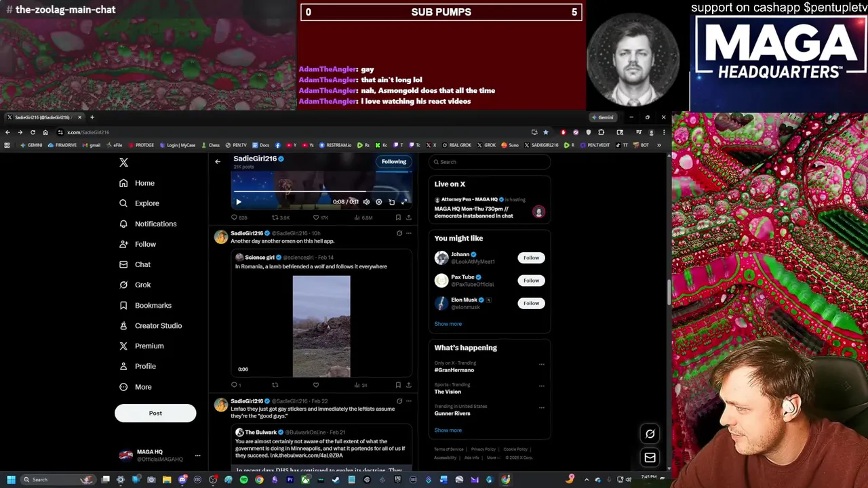Open the Bulwark quoted post link
This screenshot has height=488, width=868.
pos(306,455)
